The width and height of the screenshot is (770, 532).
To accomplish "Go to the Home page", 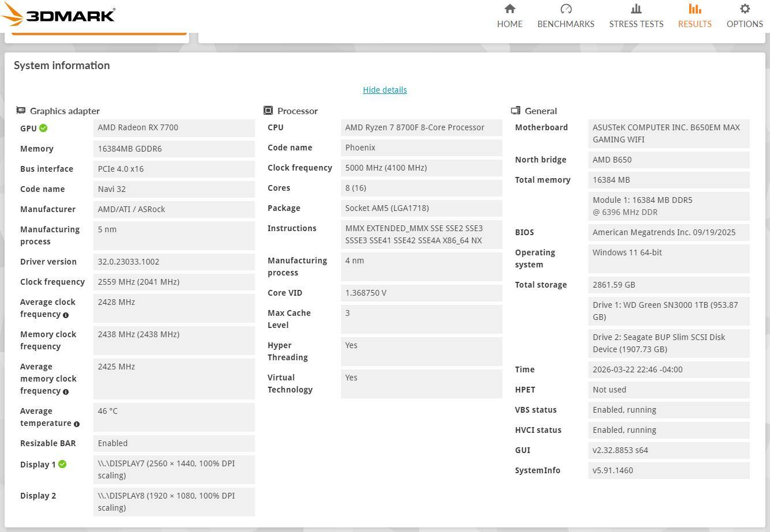I will click(x=509, y=16).
